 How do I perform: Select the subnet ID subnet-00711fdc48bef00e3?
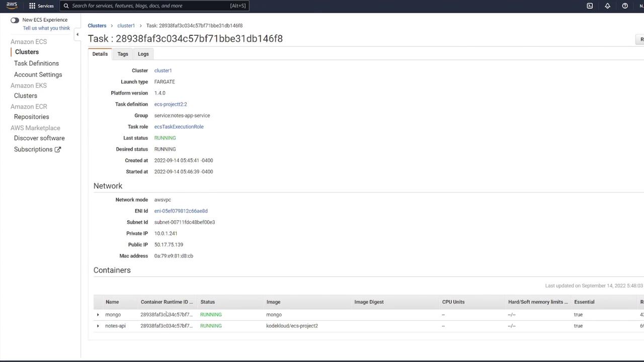185,222
